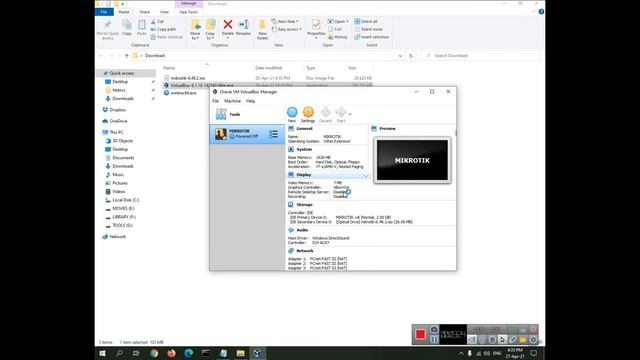Click the File tab in Explorer ribbon
Viewport: 640px width, 360px height.
tap(104, 12)
